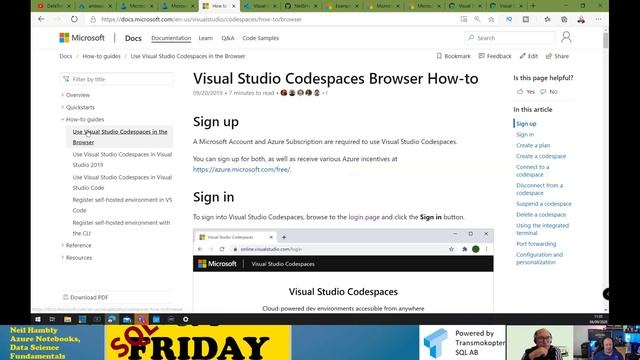Click the contributor avatars near read time
Viewport: 640px width, 360px height.
click(300, 93)
